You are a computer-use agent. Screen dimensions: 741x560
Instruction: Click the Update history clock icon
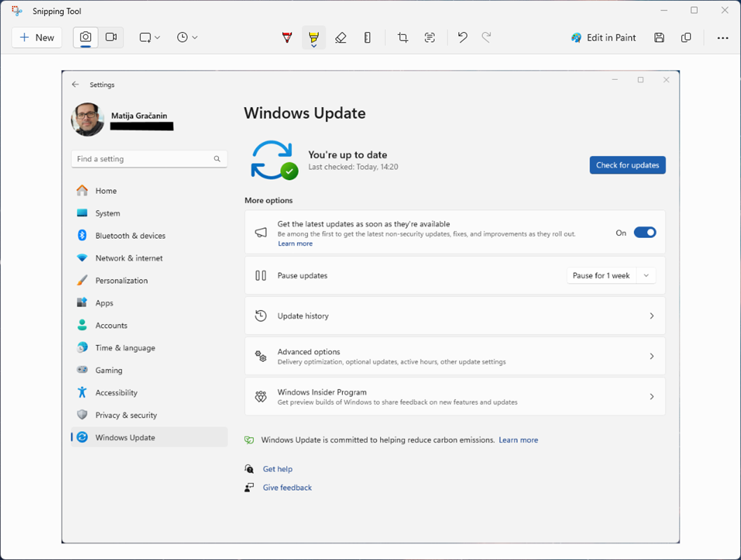pos(261,316)
